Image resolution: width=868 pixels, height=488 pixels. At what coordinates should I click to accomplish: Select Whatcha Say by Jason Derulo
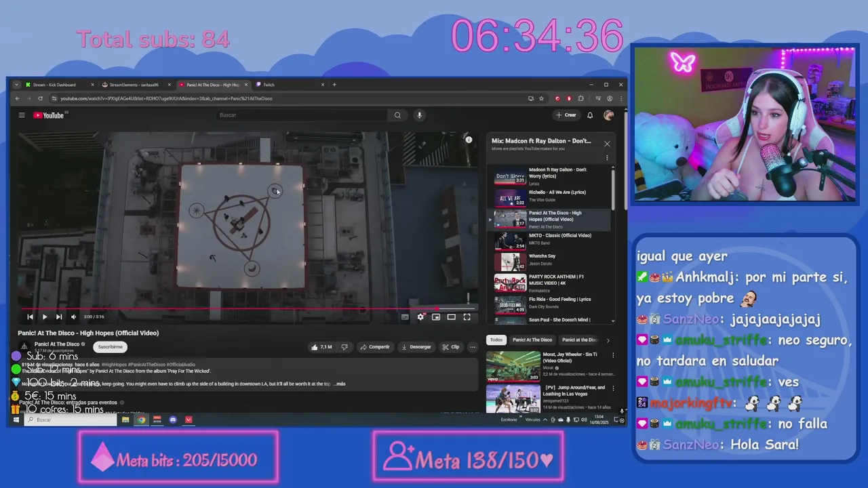click(551, 260)
